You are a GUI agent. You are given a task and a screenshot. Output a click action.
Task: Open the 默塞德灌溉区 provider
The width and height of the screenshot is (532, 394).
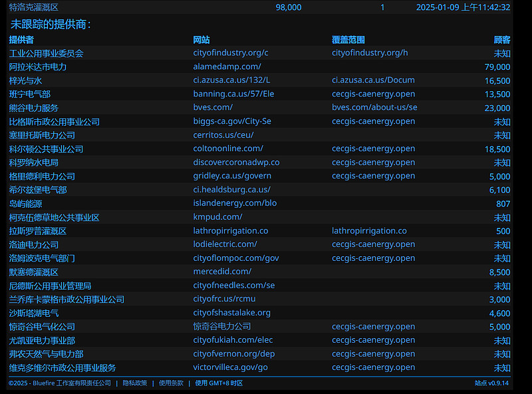(34, 272)
